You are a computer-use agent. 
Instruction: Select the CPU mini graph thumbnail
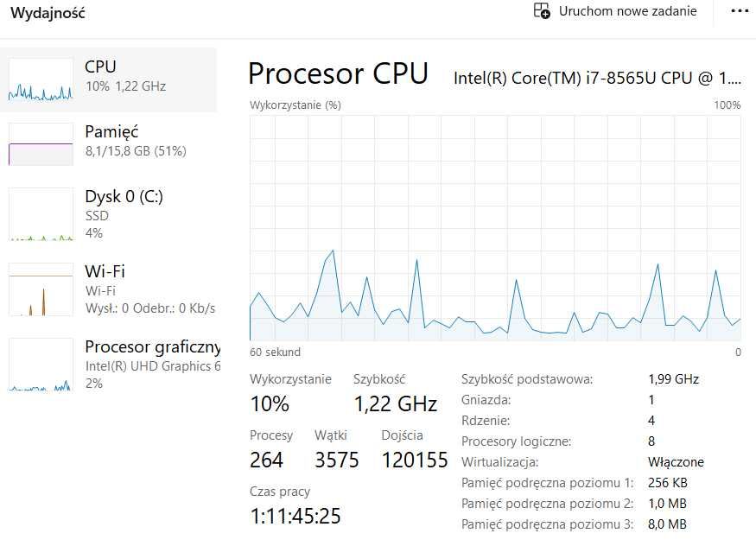pos(41,80)
